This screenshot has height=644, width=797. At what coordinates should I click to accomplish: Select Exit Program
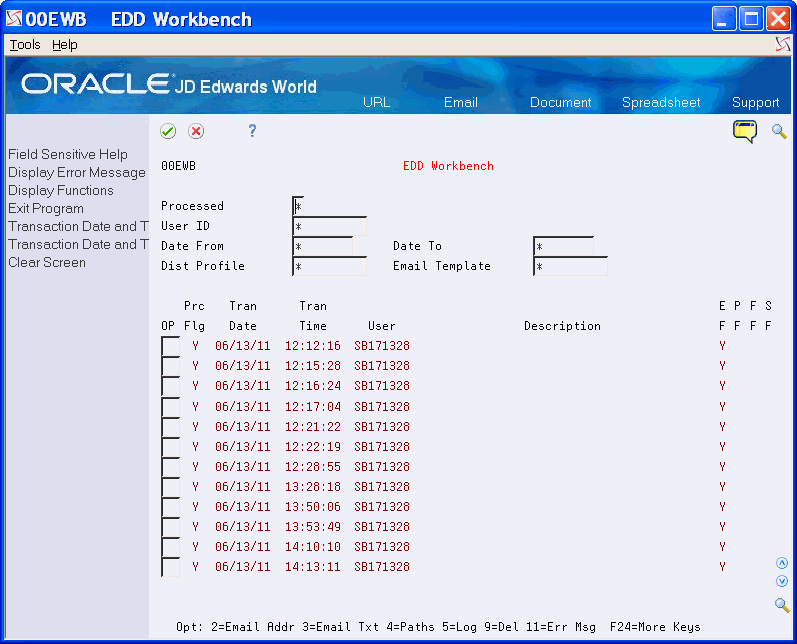tap(46, 208)
